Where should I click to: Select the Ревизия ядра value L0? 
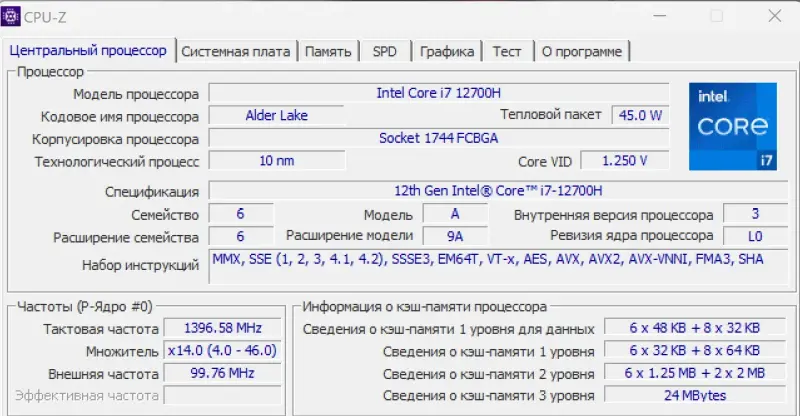[x=756, y=236]
